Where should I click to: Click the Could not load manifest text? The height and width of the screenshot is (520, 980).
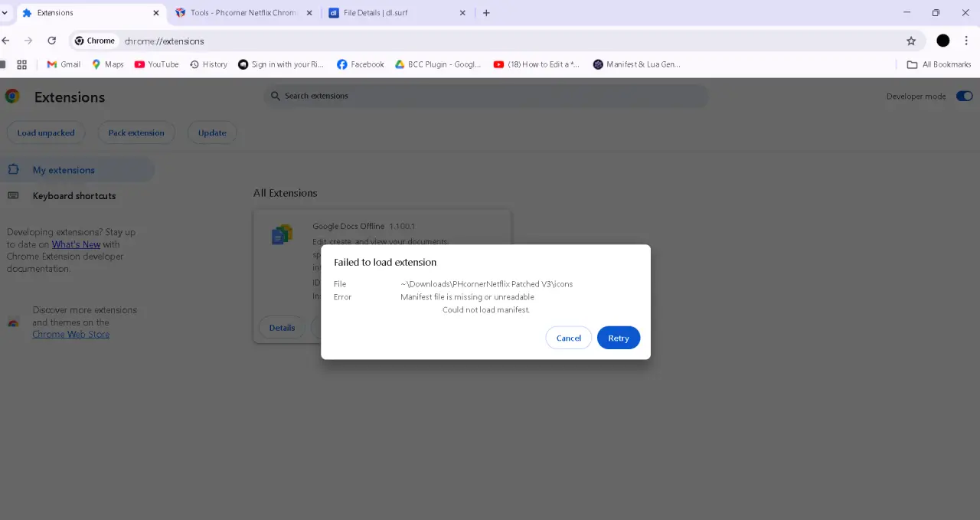coord(486,310)
